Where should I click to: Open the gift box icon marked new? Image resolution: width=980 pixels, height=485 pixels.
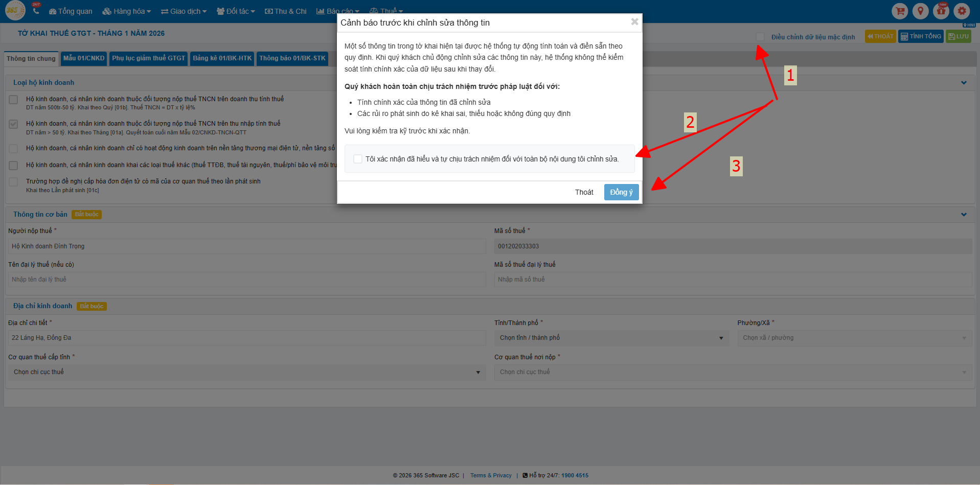941,11
